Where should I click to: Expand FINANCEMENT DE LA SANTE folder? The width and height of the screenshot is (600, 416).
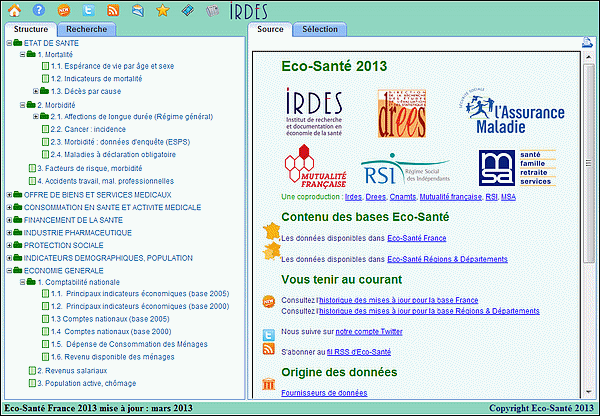[x=9, y=220]
